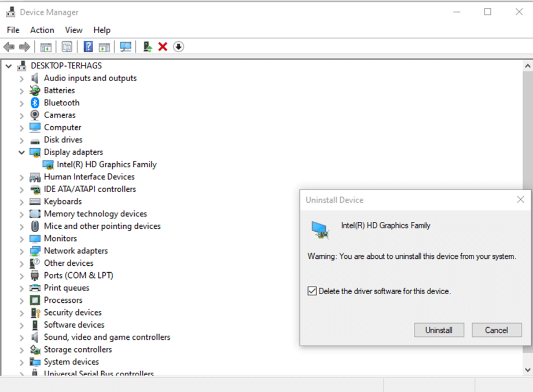Open the View menu
Image resolution: width=533 pixels, height=392 pixels.
(x=73, y=30)
